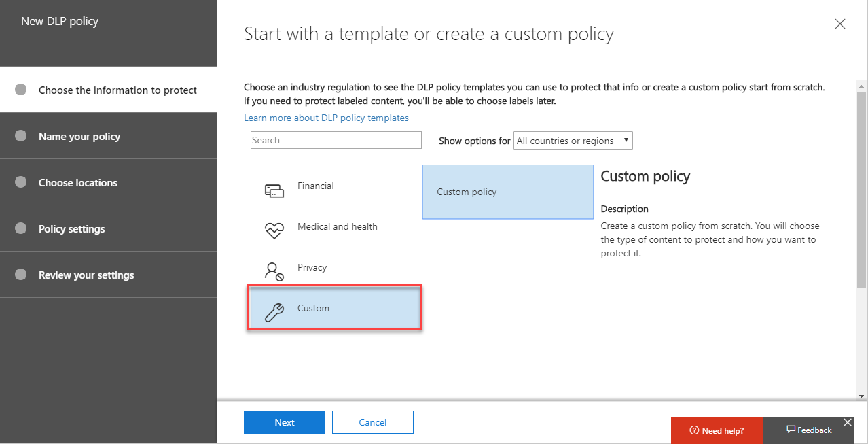Viewport: 868px width, 444px height.
Task: Click the Financial credit card icon
Action: (274, 191)
